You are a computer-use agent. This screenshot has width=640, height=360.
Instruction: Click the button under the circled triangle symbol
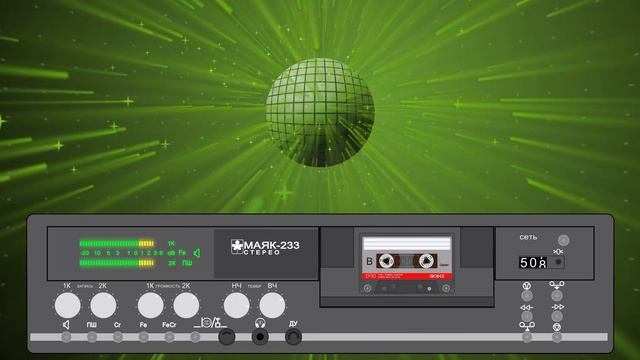[x=557, y=337]
